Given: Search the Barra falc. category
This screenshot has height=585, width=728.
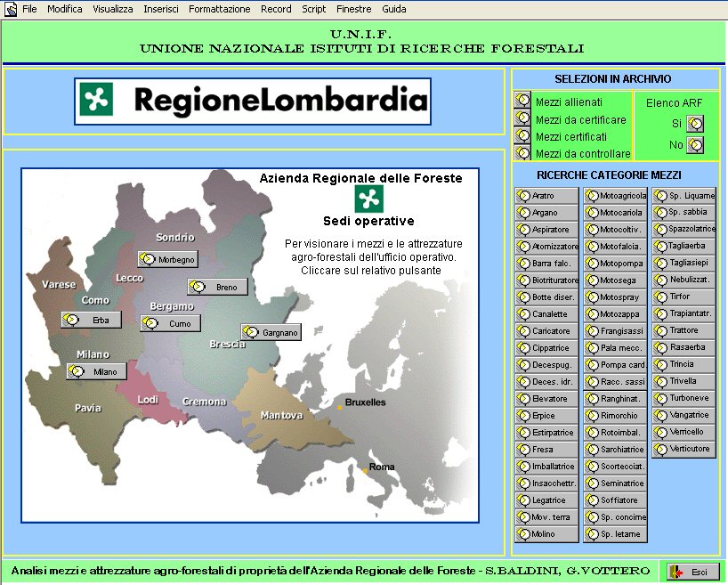Looking at the screenshot, I should coord(547,264).
